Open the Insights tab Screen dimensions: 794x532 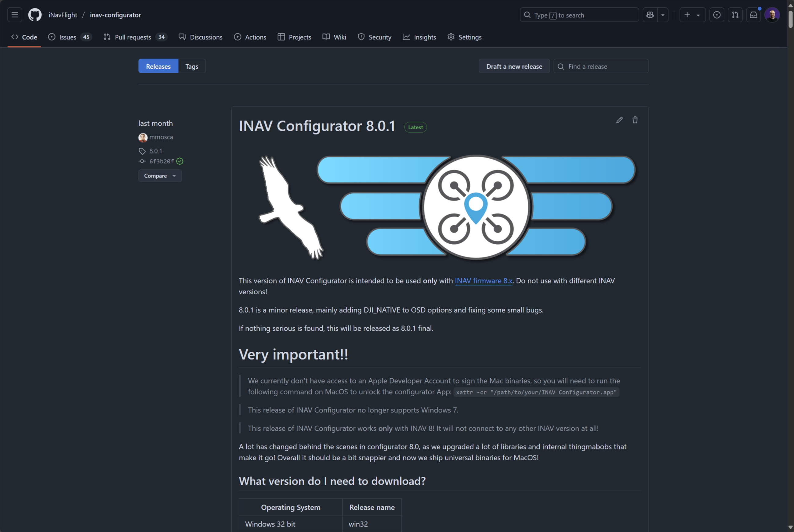[x=419, y=37]
